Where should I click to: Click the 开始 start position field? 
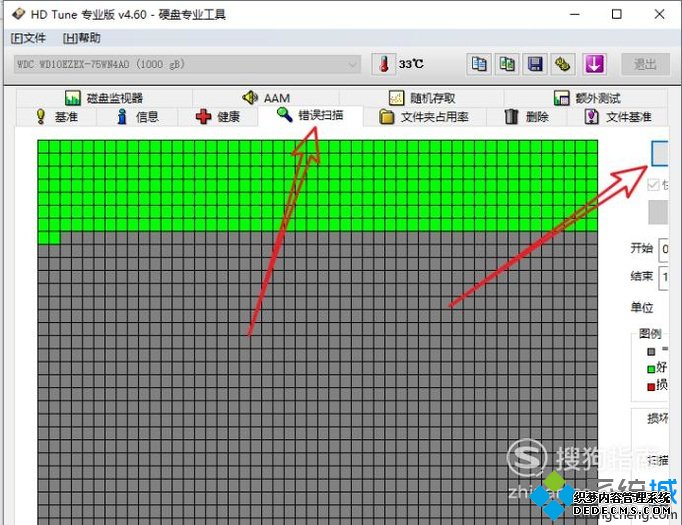tap(664, 250)
